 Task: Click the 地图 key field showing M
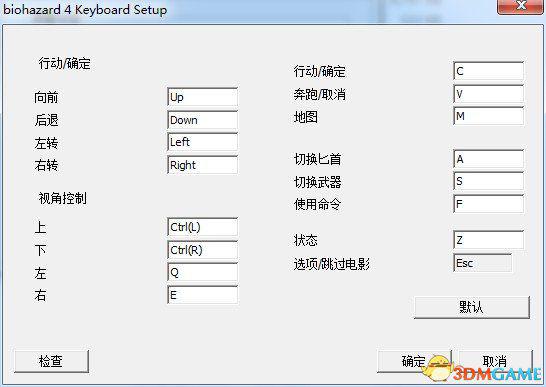tap(489, 116)
